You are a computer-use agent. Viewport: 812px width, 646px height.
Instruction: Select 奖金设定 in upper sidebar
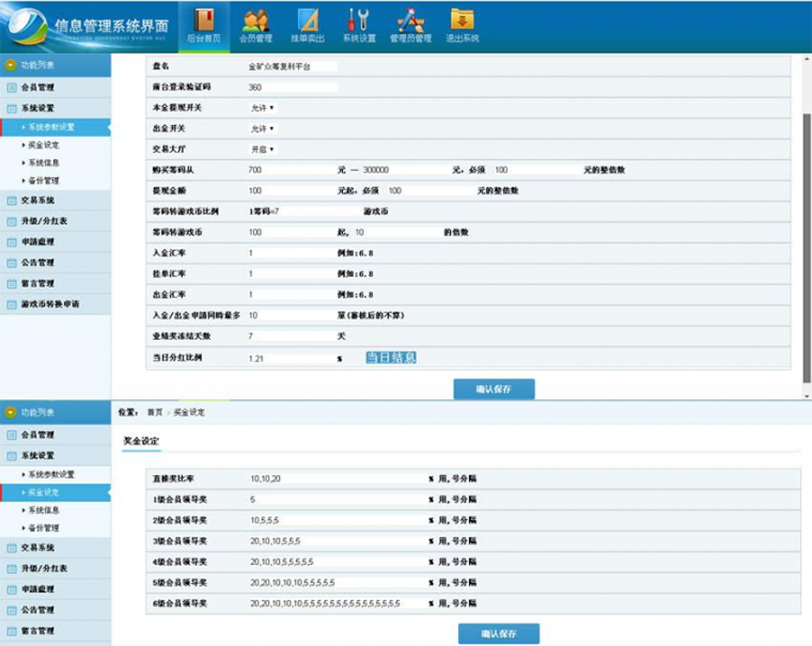coord(44,145)
